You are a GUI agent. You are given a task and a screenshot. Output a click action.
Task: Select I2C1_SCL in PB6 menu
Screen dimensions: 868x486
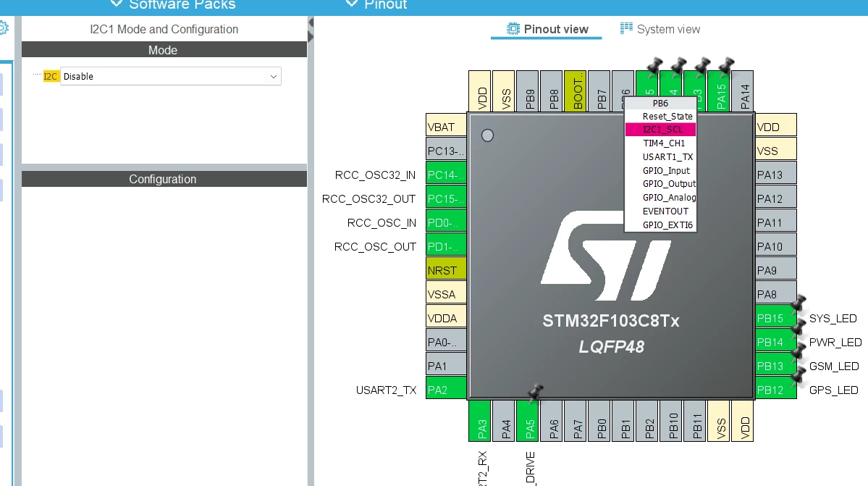(660, 130)
